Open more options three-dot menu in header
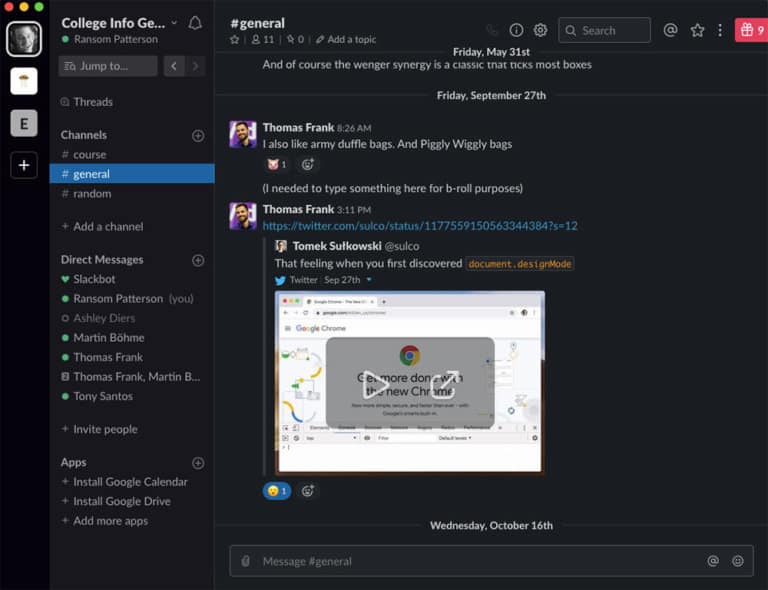The image size is (768, 590). click(x=719, y=30)
